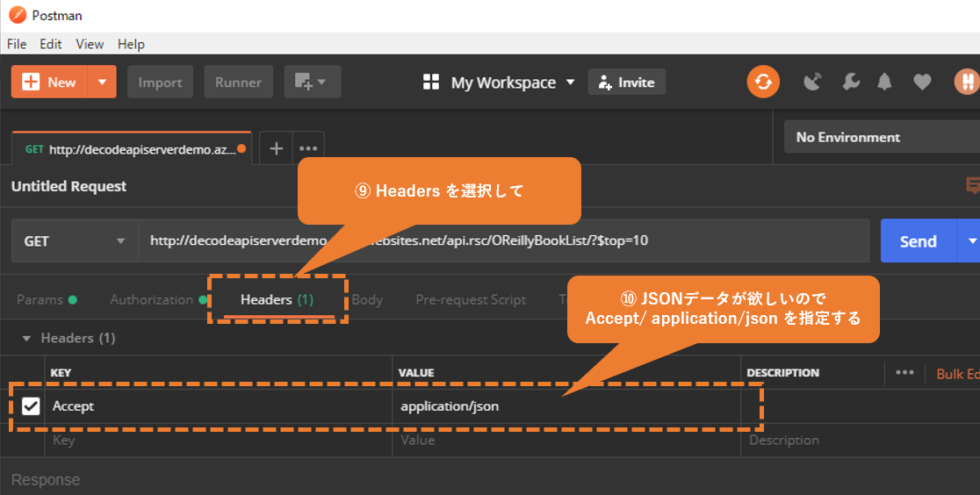Click the Postman logo in title bar
Viewport: 980px width, 495px height.
(18, 15)
